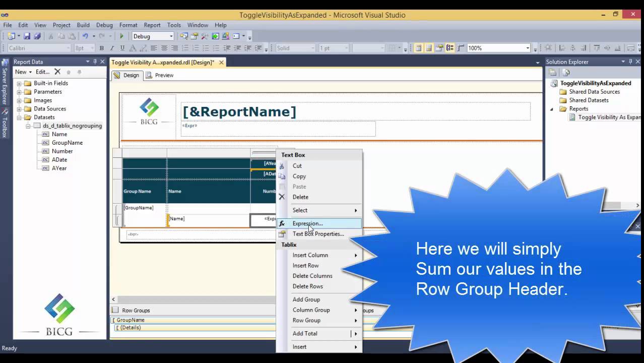The height and width of the screenshot is (363, 644).
Task: Open the Format menu
Action: coord(128,25)
